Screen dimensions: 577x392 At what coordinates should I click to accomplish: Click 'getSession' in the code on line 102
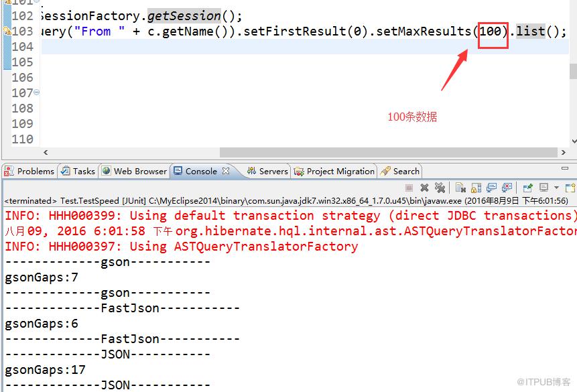pyautogui.click(x=184, y=16)
